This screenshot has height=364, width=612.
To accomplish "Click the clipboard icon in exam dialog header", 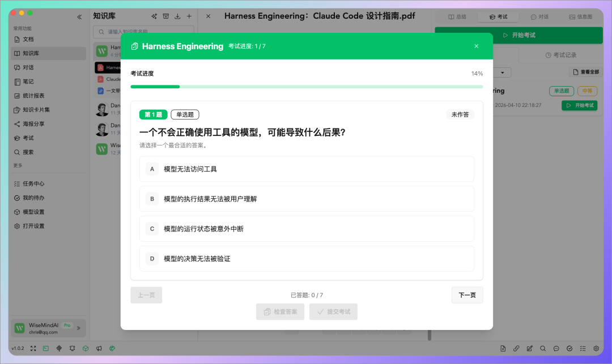I will (x=135, y=46).
